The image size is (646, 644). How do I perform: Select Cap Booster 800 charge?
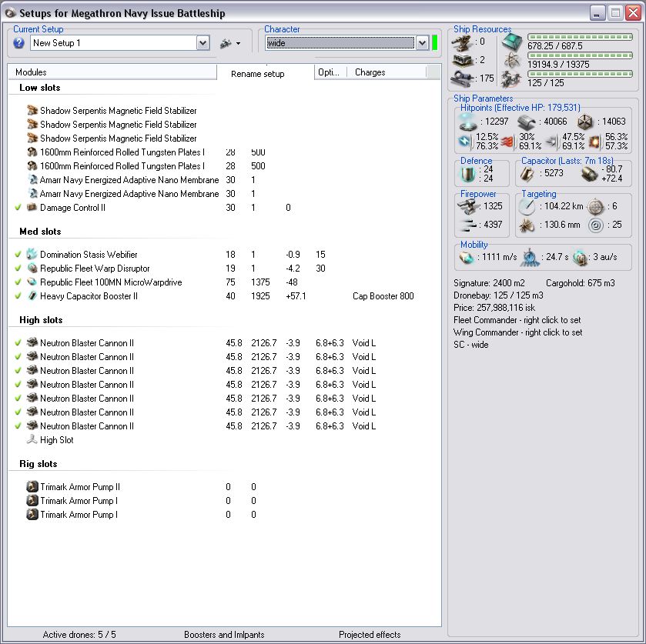pos(383,296)
